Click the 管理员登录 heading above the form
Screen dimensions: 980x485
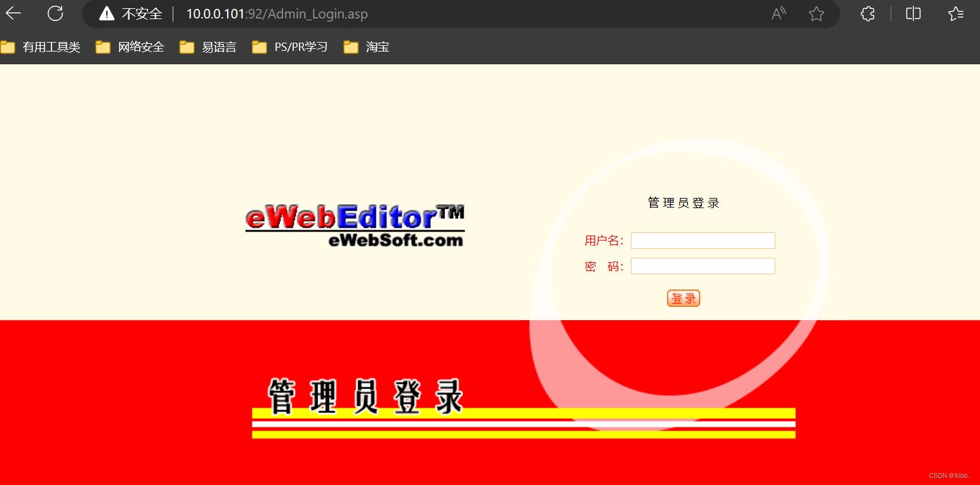(x=684, y=203)
